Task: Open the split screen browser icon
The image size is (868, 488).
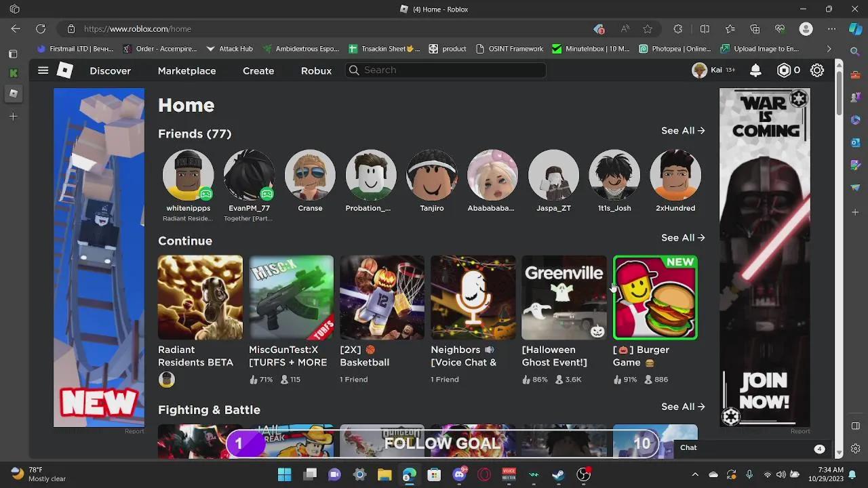Action: point(705,29)
